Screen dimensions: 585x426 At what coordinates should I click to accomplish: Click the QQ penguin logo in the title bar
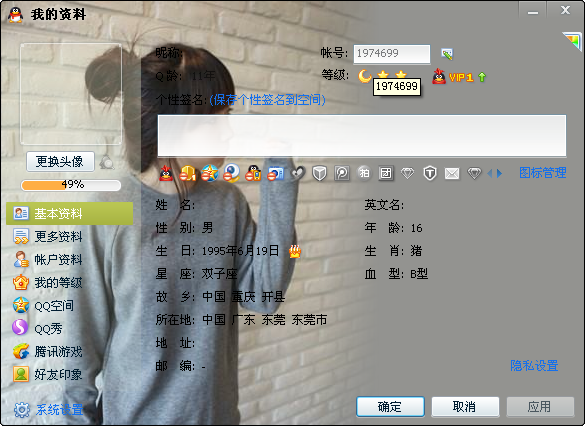16,15
